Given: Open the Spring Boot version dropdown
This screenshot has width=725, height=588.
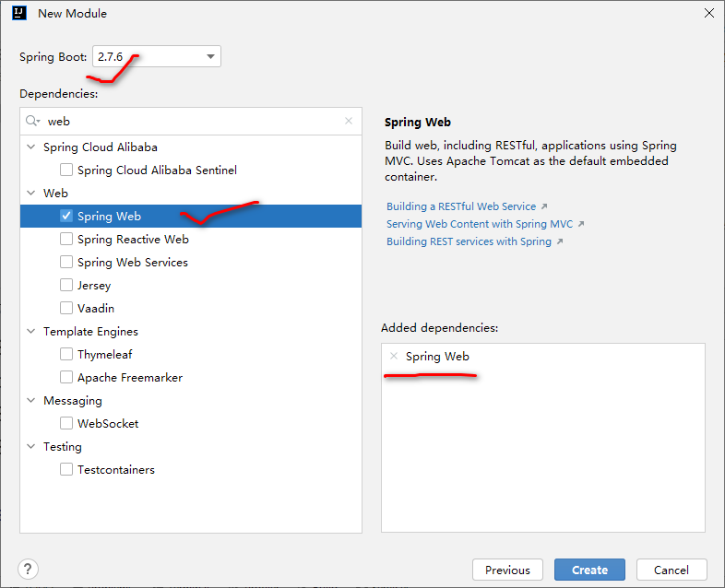Looking at the screenshot, I should 157,56.
